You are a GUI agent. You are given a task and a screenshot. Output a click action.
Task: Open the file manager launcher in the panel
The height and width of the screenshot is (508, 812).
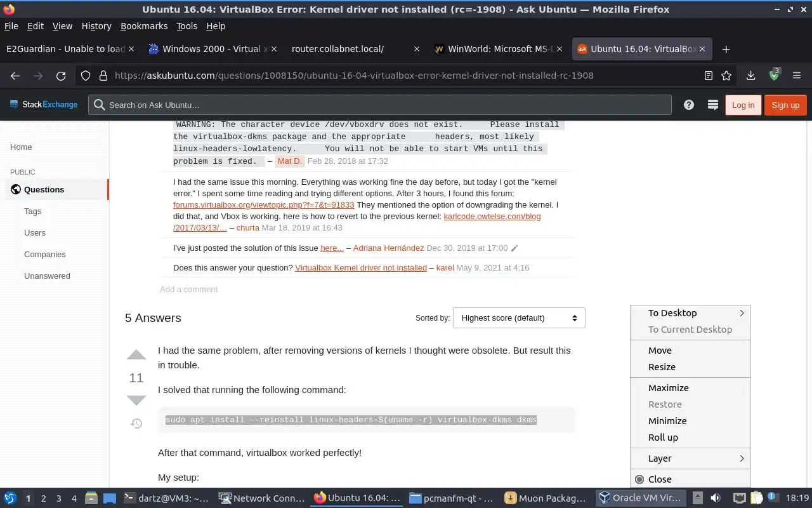pos(90,498)
